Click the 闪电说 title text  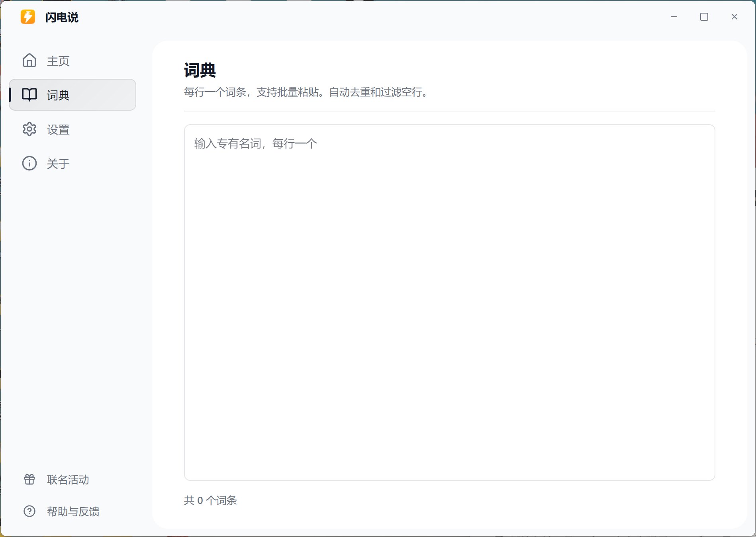pyautogui.click(x=62, y=18)
